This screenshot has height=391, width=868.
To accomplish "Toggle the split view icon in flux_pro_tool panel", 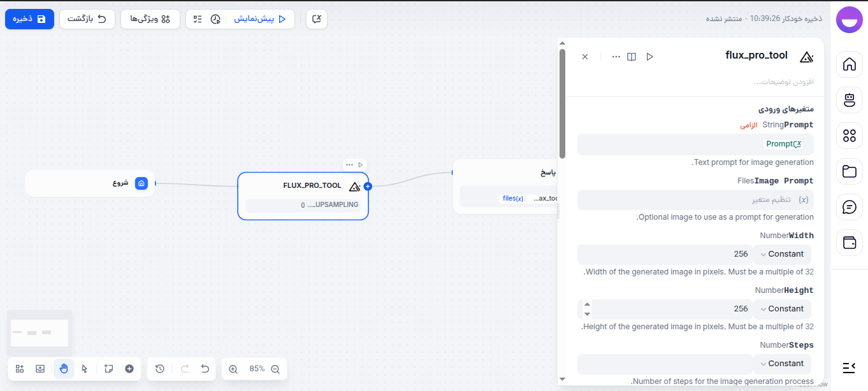I will coord(631,57).
